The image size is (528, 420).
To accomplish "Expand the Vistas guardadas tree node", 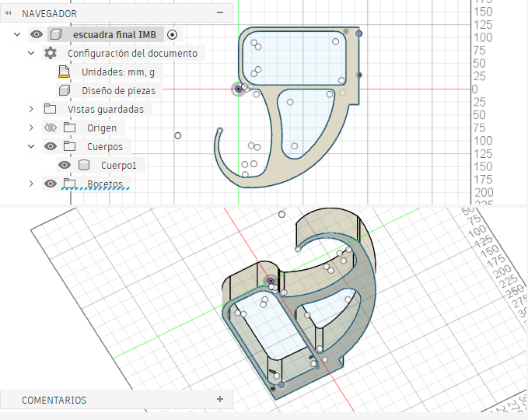I will pyautogui.click(x=31, y=109).
